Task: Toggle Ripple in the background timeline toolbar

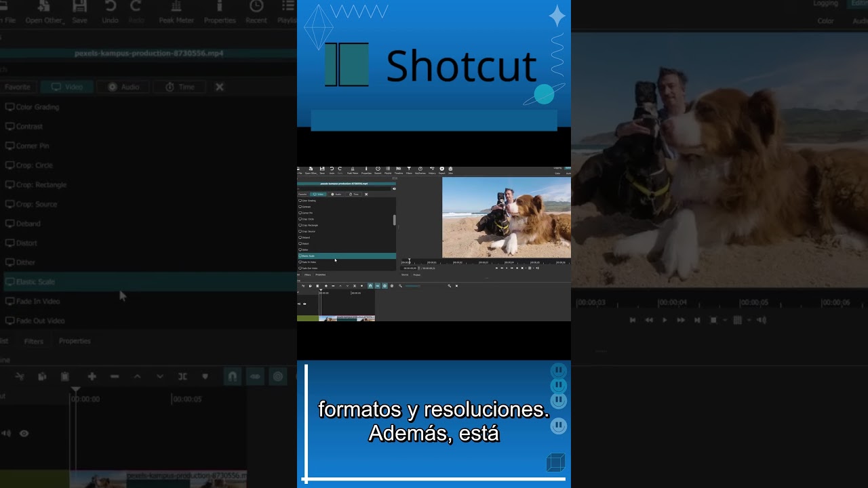Action: (255, 376)
